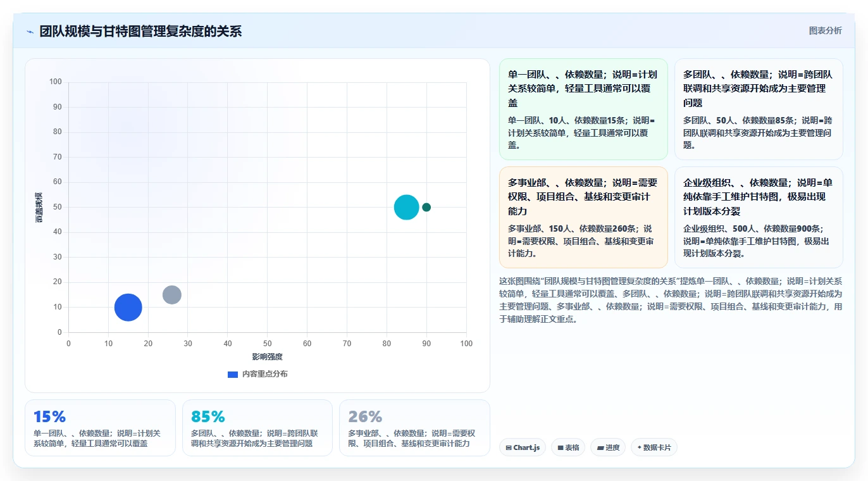Click the icon in Chart.js tag
Viewport: 868px width, 481px height.
tap(509, 447)
